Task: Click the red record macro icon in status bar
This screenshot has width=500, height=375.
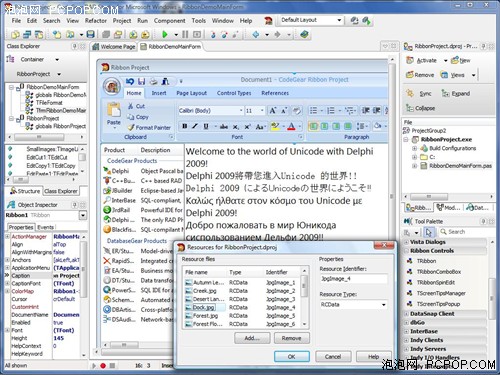Action: (103, 366)
